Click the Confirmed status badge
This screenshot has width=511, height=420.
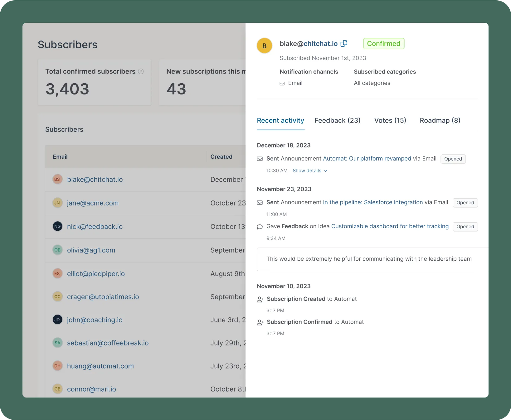tap(383, 43)
